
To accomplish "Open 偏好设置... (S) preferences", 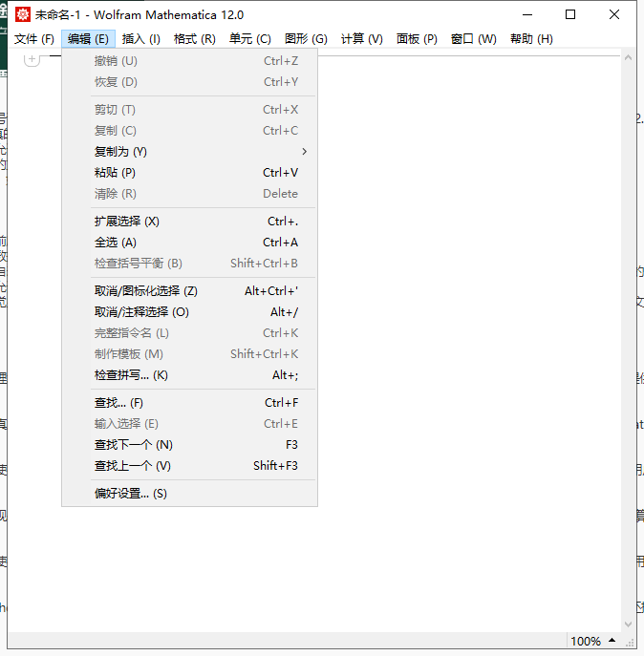I will (x=190, y=494).
